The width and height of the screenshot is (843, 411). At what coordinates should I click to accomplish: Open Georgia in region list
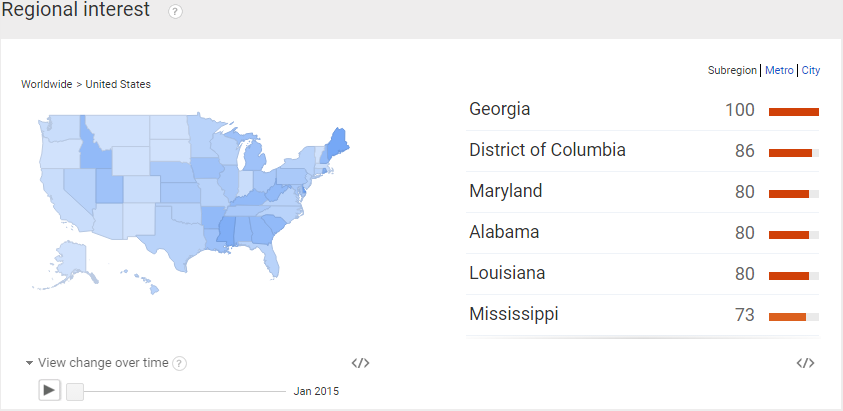pos(643,110)
